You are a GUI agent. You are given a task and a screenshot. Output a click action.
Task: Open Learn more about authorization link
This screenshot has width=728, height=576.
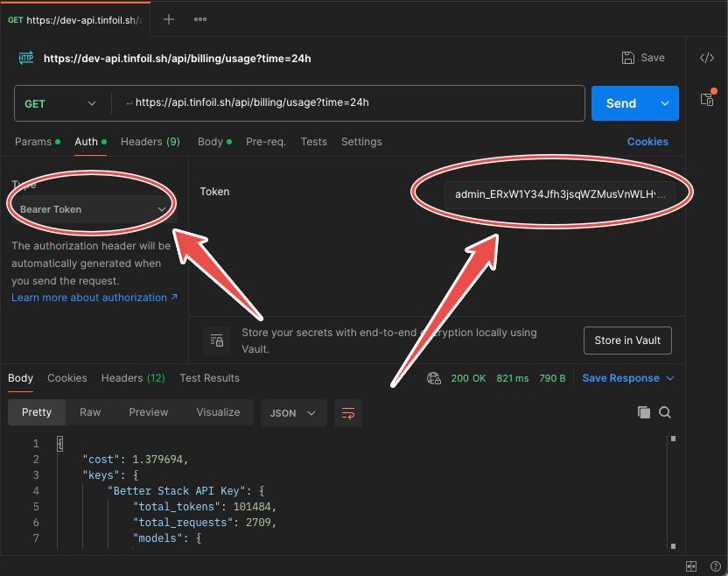coord(94,298)
